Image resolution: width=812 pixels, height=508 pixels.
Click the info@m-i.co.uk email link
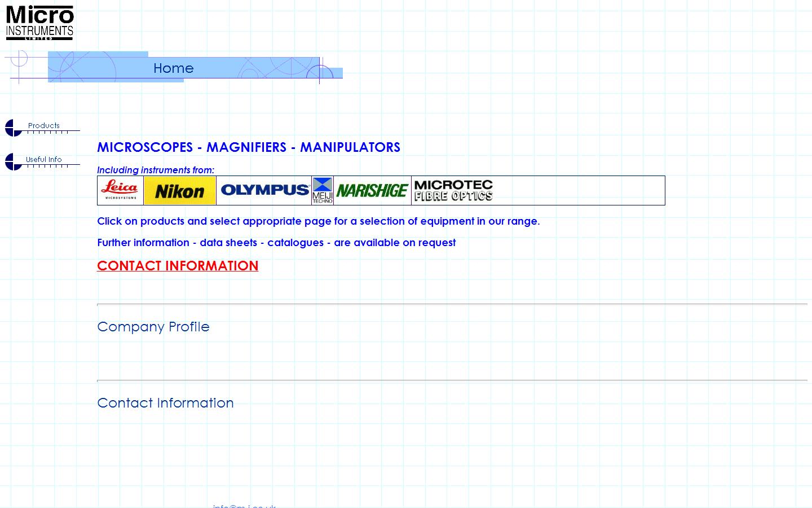(244, 506)
